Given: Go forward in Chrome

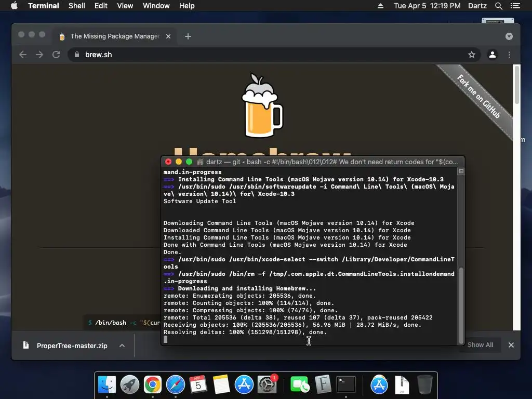Looking at the screenshot, I should (x=39, y=55).
